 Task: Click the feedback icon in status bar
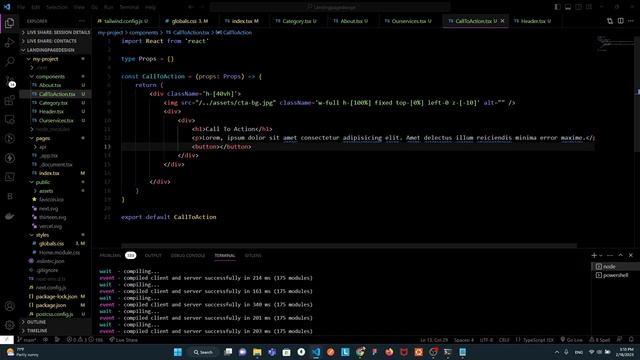coord(619,340)
